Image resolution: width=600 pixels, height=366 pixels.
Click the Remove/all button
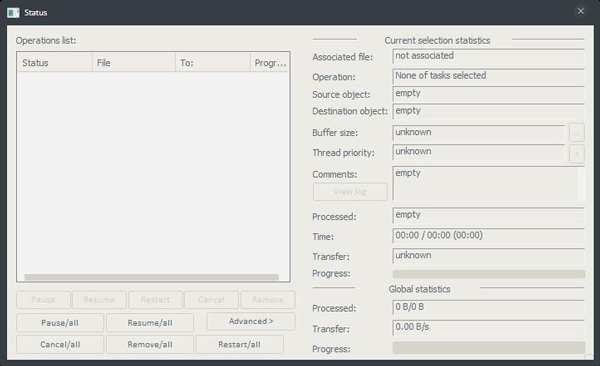point(150,344)
